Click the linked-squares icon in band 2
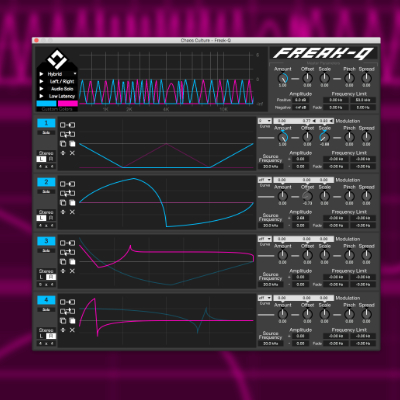This screenshot has width=400, height=400. pos(67,184)
